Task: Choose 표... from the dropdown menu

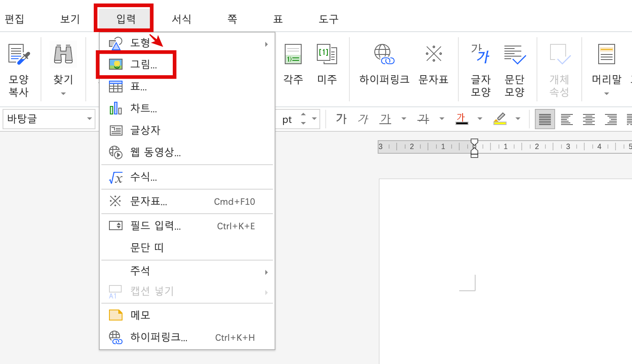Action: click(x=187, y=87)
